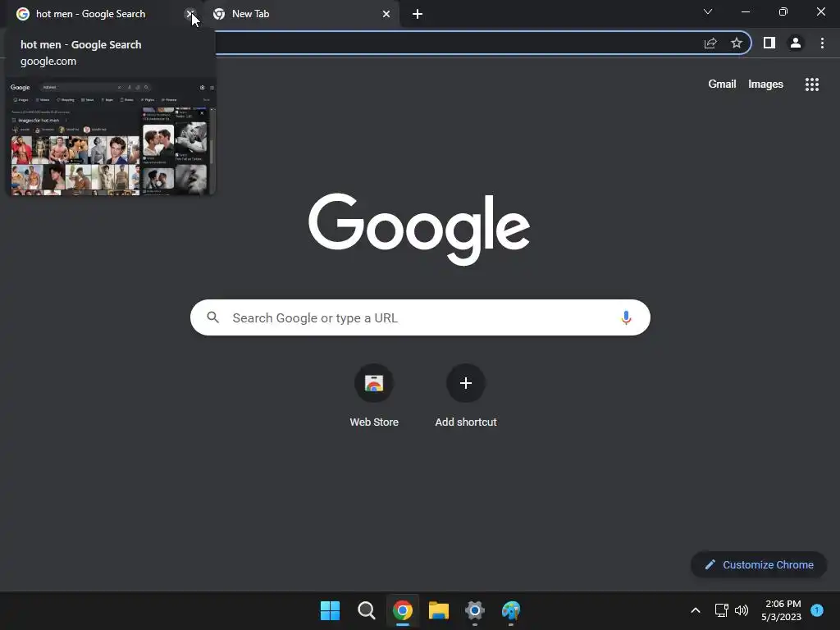The height and width of the screenshot is (630, 840).
Task: Open the Paint app in the taskbar
Action: point(511,610)
